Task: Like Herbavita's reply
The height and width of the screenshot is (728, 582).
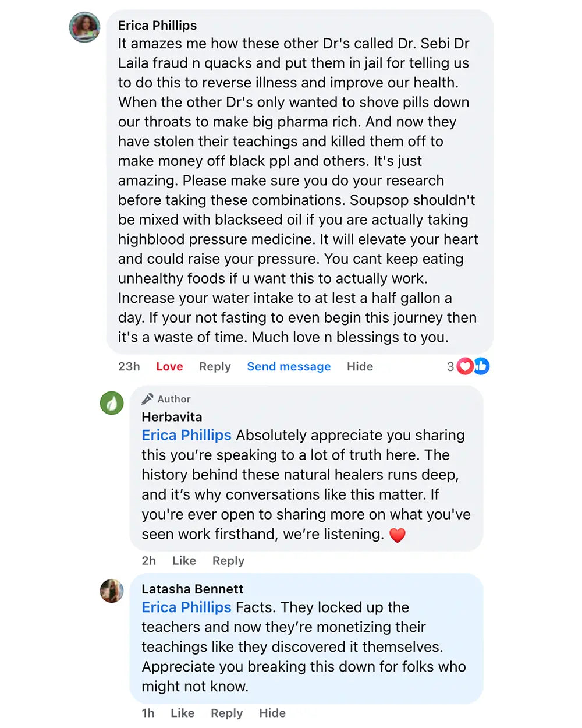Action: 184,561
